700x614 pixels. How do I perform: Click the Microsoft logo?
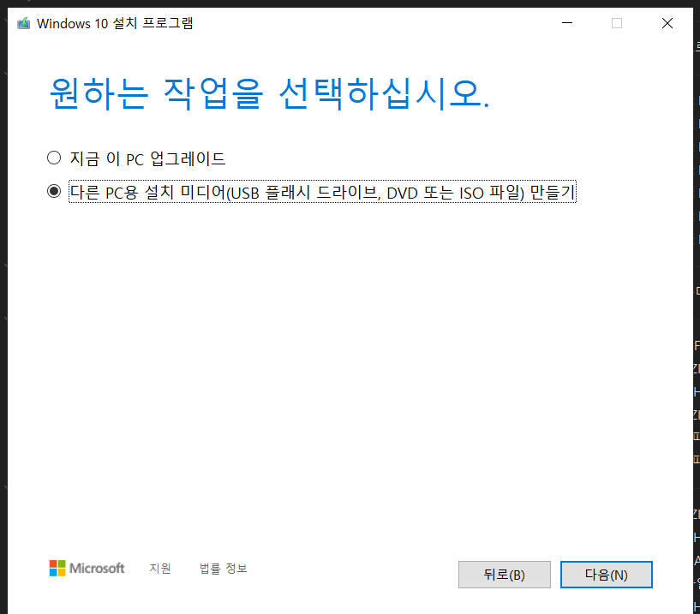pyautogui.click(x=87, y=568)
